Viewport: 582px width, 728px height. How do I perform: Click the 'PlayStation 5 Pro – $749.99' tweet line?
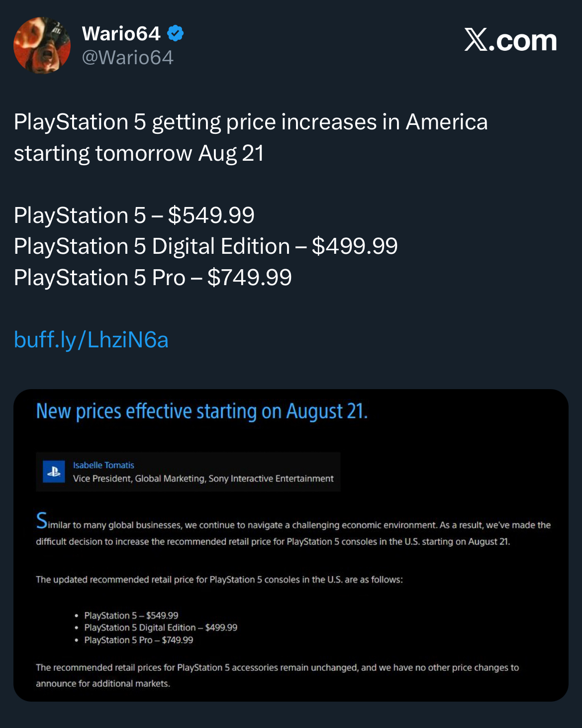(153, 278)
